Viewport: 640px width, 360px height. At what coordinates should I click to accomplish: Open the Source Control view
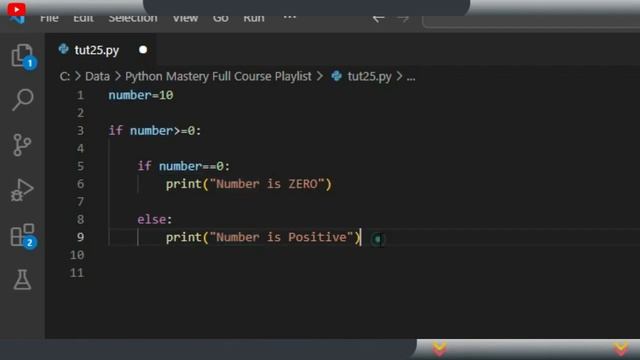tap(22, 145)
